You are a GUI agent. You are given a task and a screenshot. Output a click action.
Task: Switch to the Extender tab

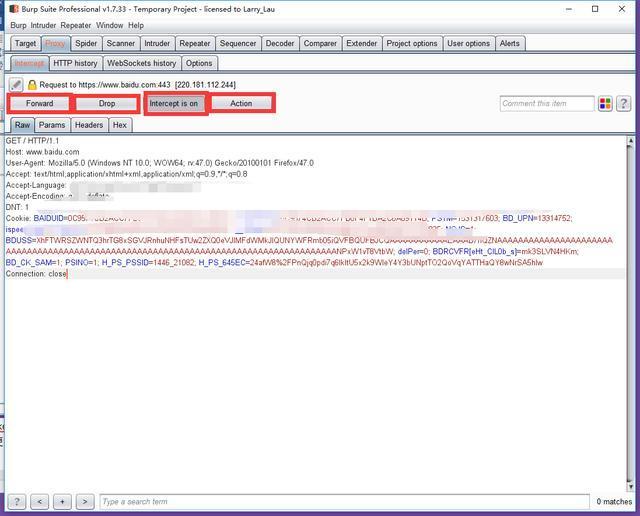pos(362,43)
